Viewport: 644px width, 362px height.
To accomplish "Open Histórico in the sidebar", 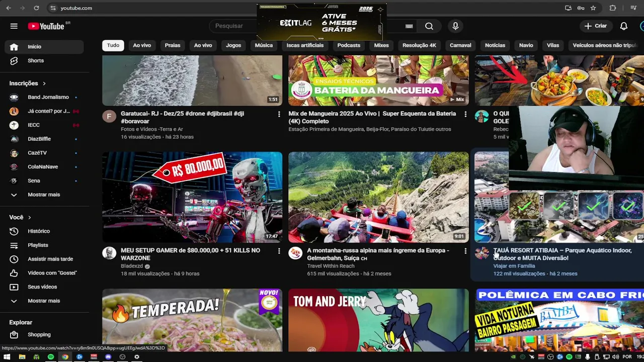I will (x=44, y=231).
